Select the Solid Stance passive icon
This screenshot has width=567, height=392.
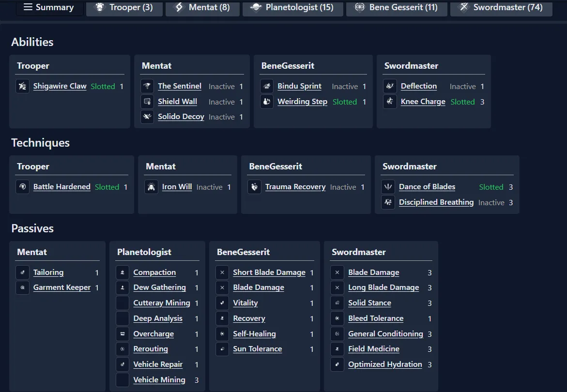point(337,303)
